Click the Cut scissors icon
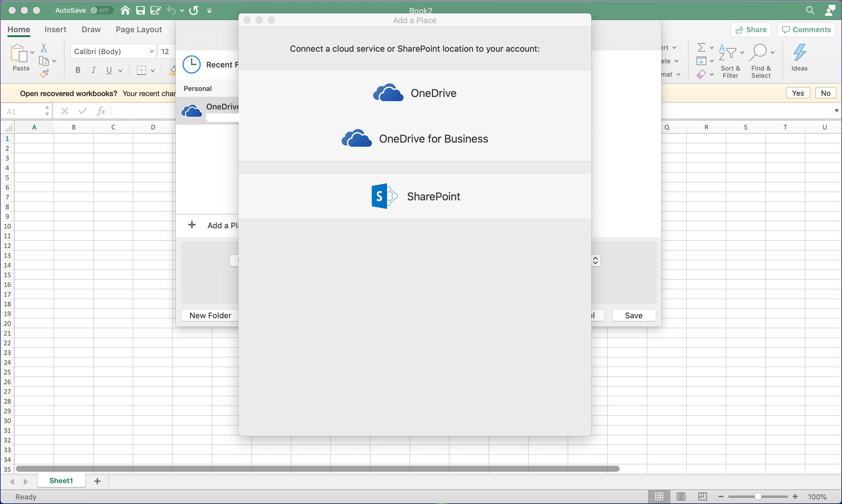 (44, 47)
